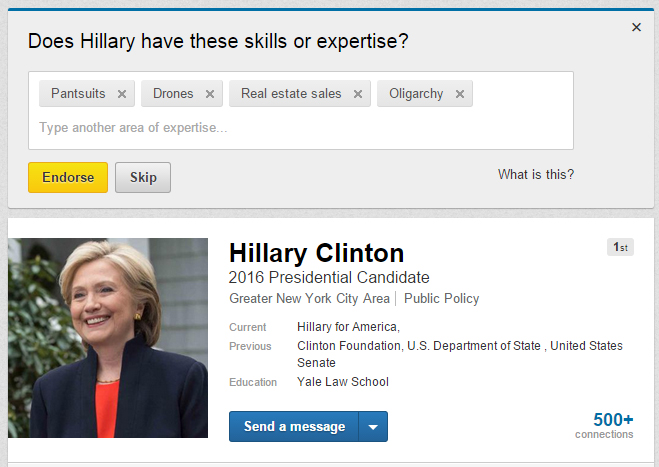The image size is (659, 467).
Task: Open the 'What is this?' link
Action: tap(536, 175)
